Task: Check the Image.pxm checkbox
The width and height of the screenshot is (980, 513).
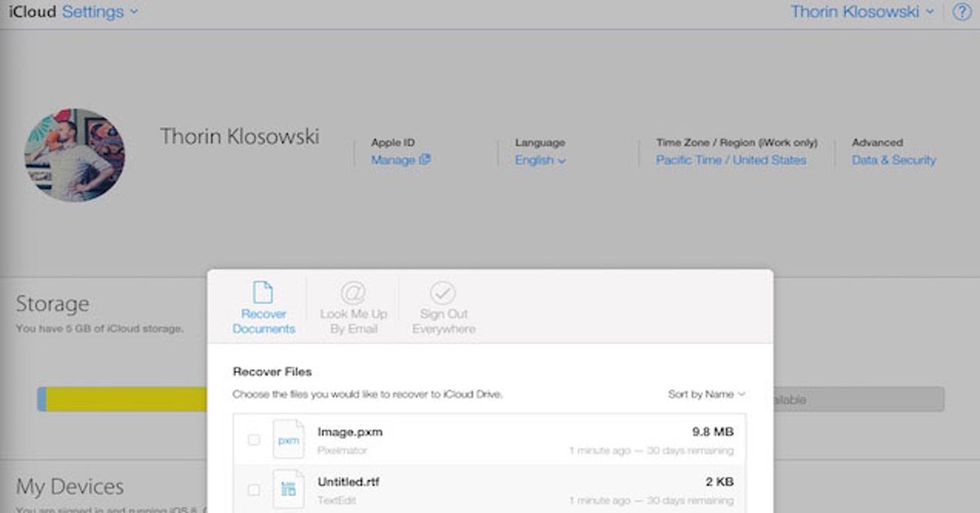Action: [x=253, y=439]
